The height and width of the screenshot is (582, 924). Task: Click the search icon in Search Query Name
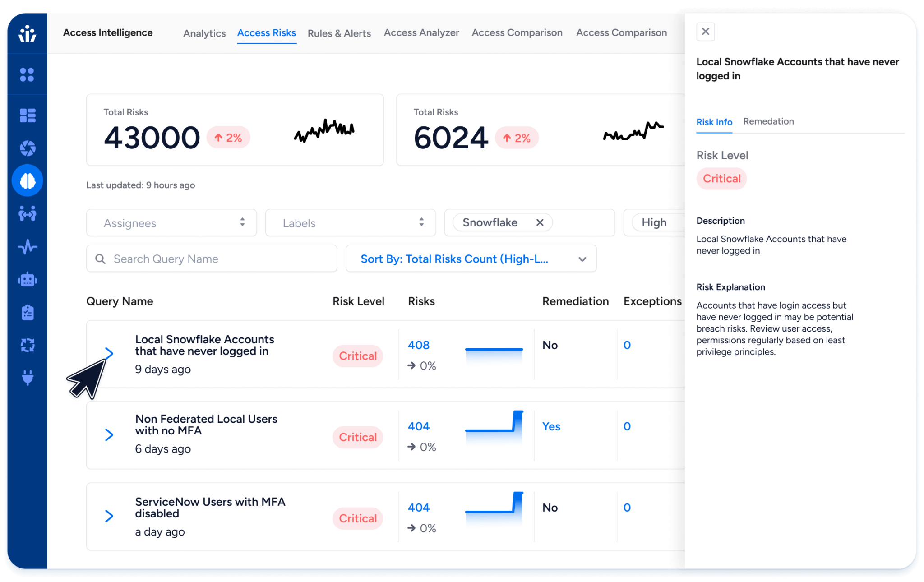pyautogui.click(x=100, y=259)
